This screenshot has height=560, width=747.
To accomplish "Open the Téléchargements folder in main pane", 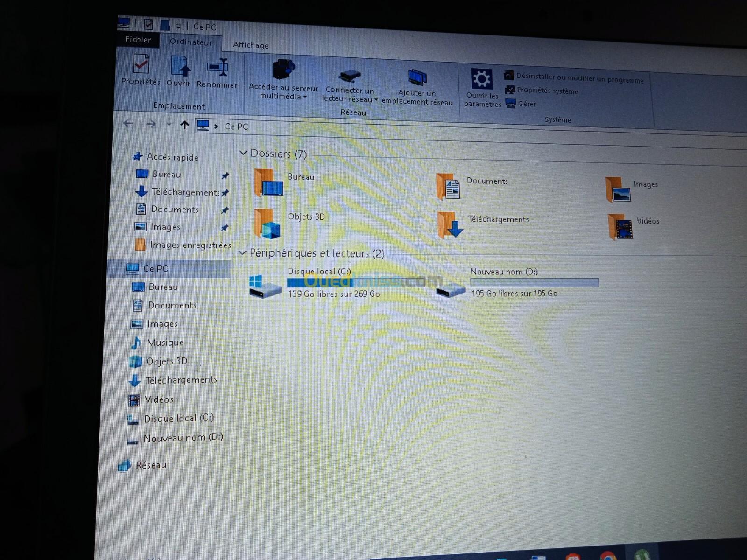I will pyautogui.click(x=450, y=225).
